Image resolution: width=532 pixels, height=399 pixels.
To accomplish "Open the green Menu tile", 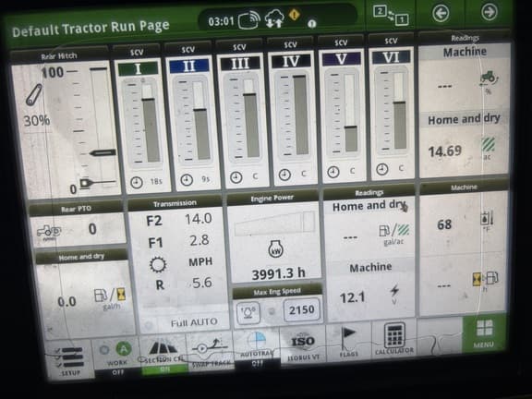I will (484, 333).
